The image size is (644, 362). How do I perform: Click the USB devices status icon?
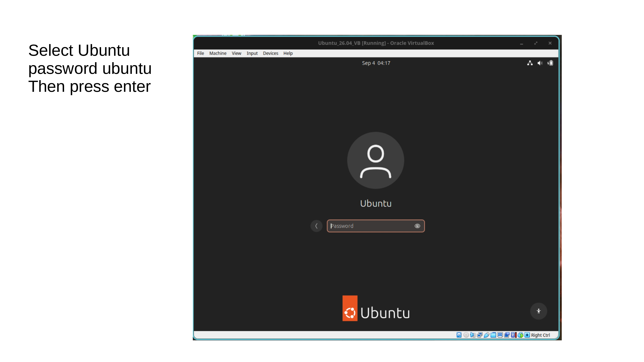coord(487,335)
